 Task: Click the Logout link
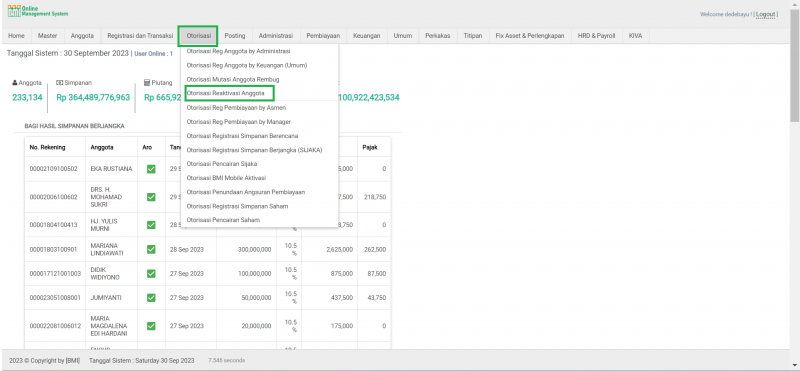click(x=766, y=14)
